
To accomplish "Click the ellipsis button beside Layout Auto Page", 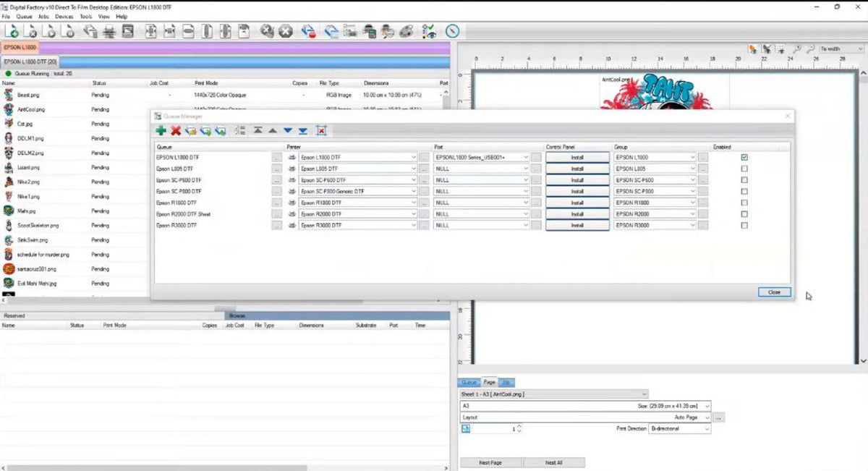I will pos(718,417).
